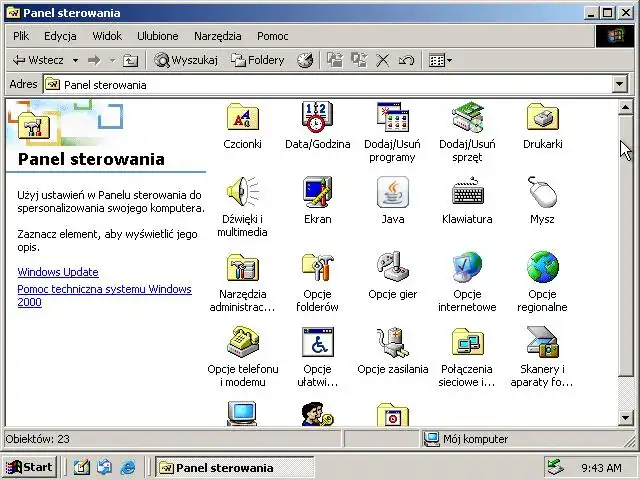Click the Undo toolbar icon
Viewport: 640px width, 480px height.
[x=406, y=60]
